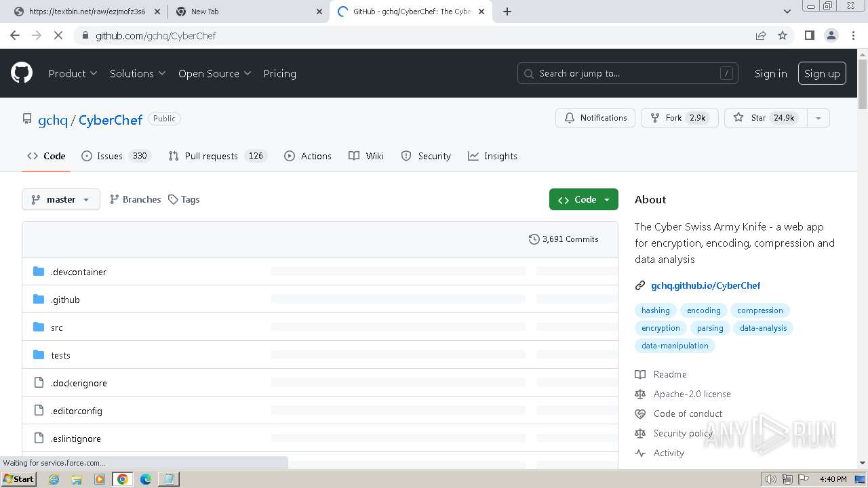Switch to the Insights tab
Image resolution: width=868 pixels, height=488 pixels.
pyautogui.click(x=492, y=156)
